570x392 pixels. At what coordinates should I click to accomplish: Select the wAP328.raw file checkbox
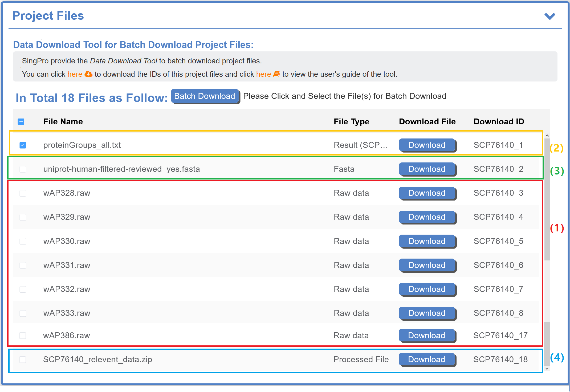tap(23, 193)
